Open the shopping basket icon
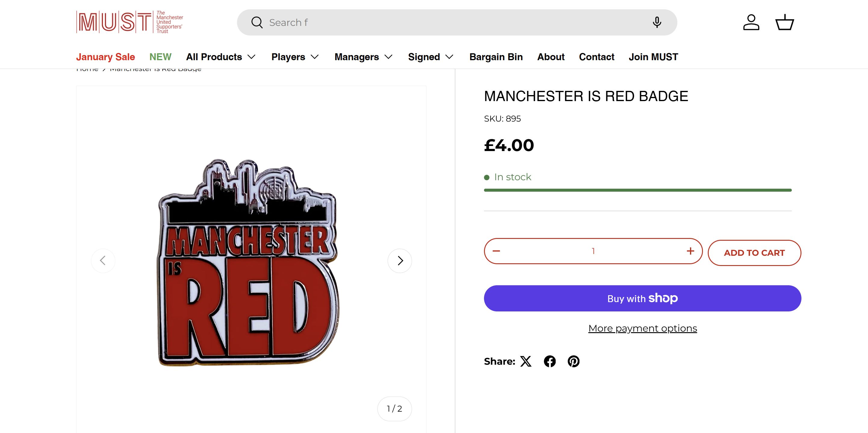Image resolution: width=868 pixels, height=433 pixels. click(785, 22)
